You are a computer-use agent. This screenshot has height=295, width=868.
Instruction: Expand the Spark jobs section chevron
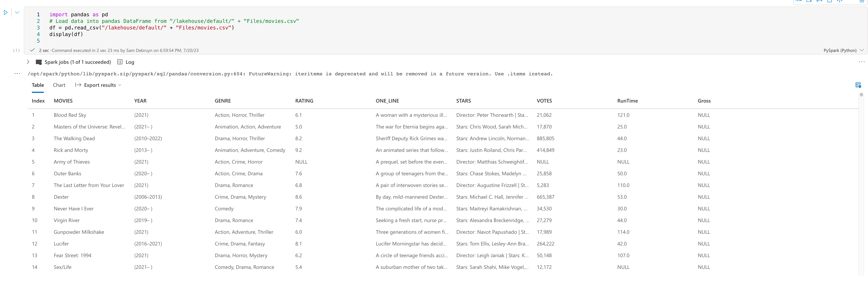coord(28,62)
